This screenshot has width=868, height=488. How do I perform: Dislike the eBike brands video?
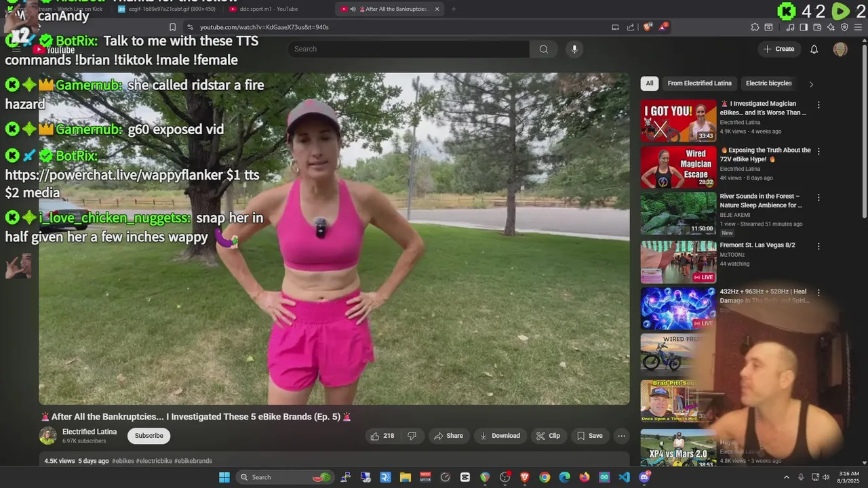pyautogui.click(x=412, y=436)
